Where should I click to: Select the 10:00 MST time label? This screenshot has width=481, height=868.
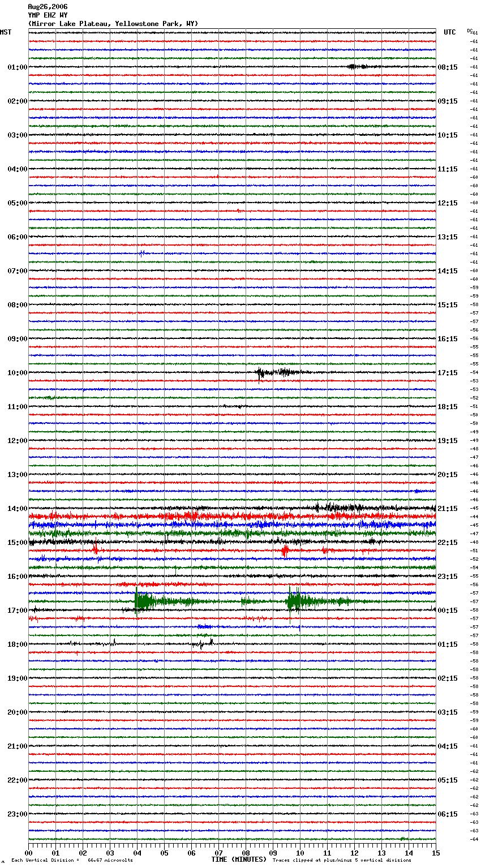click(x=18, y=373)
